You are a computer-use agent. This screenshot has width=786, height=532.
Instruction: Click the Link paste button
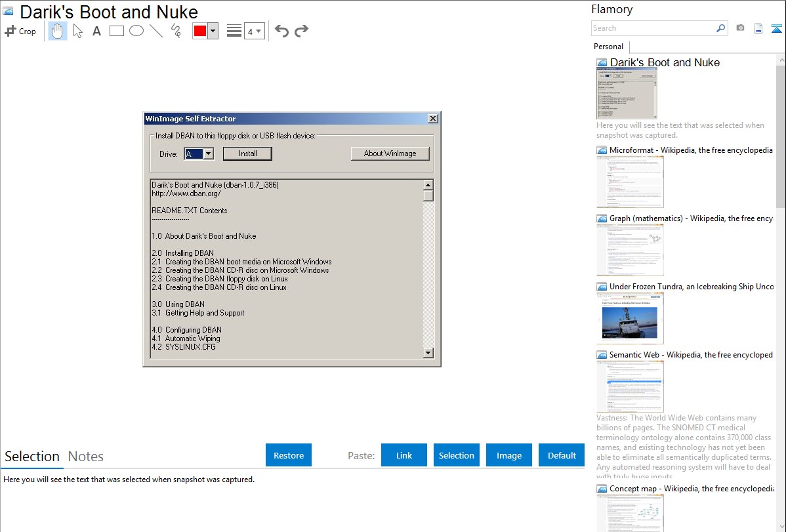[x=404, y=455]
